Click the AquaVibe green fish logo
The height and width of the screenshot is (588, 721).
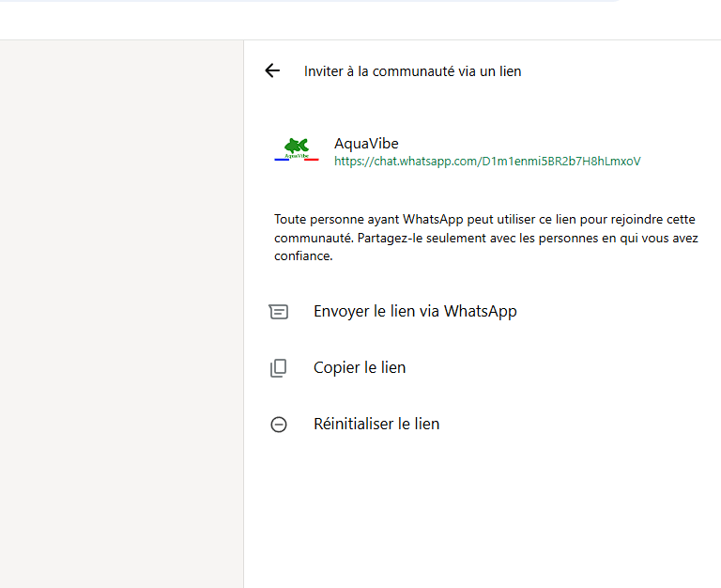coord(297,147)
